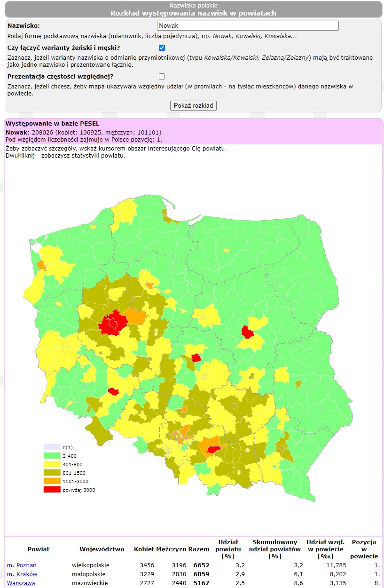This screenshot has height=588, width=384.
Task: Open the 'm. Kraków' county link
Action: point(20,574)
